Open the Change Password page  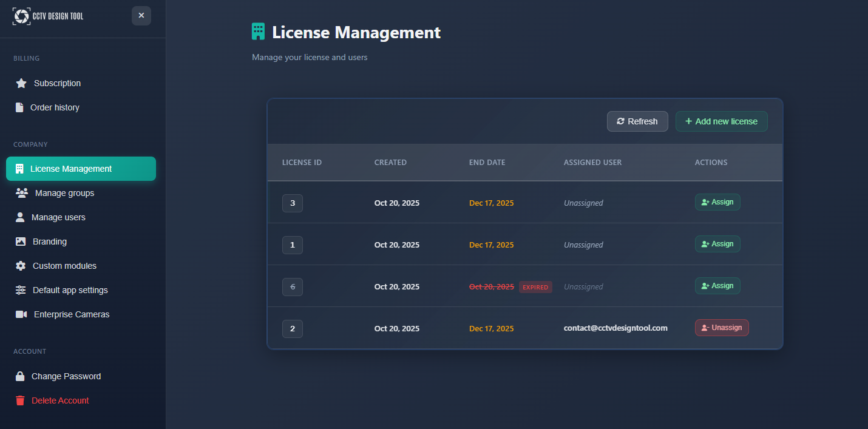pyautogui.click(x=66, y=376)
